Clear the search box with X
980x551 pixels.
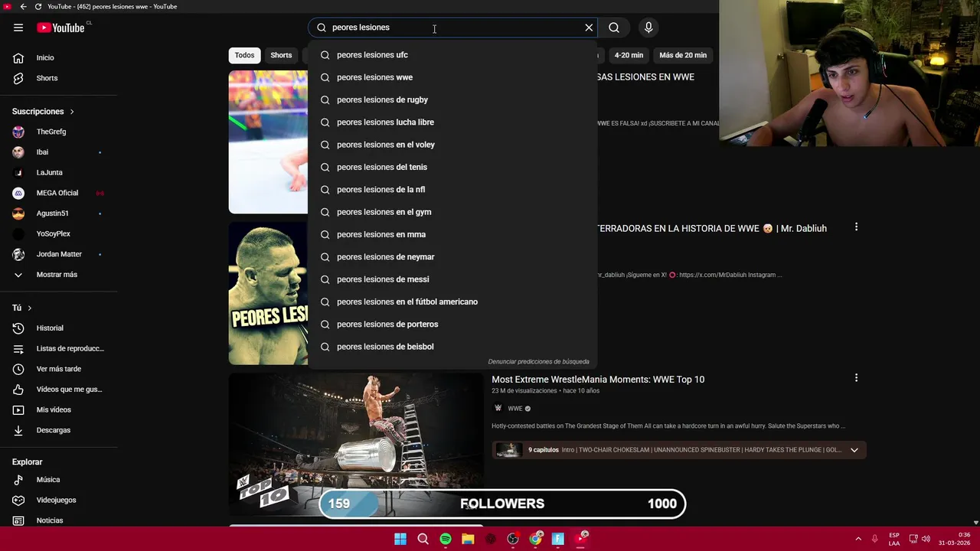pos(589,28)
